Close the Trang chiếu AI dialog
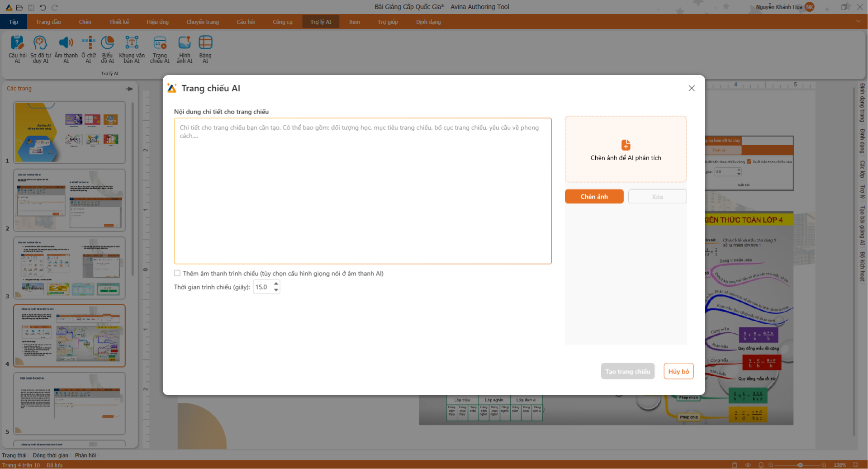 (x=691, y=88)
